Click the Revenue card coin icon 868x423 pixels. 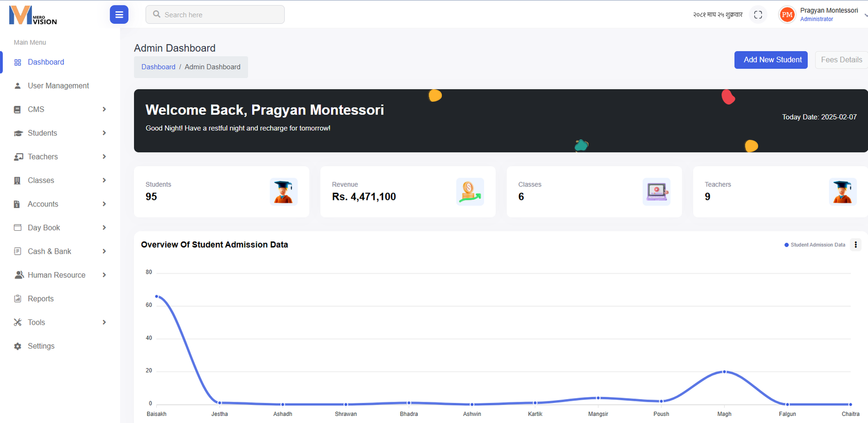tap(469, 192)
